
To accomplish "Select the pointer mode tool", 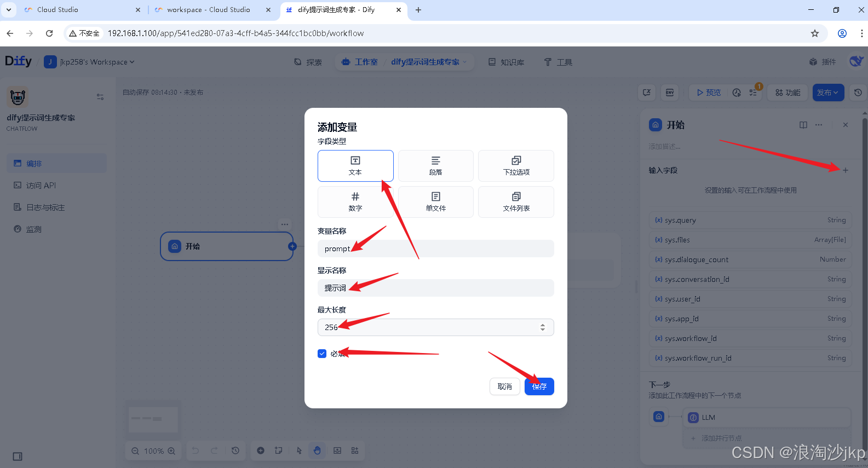I will 299,450.
